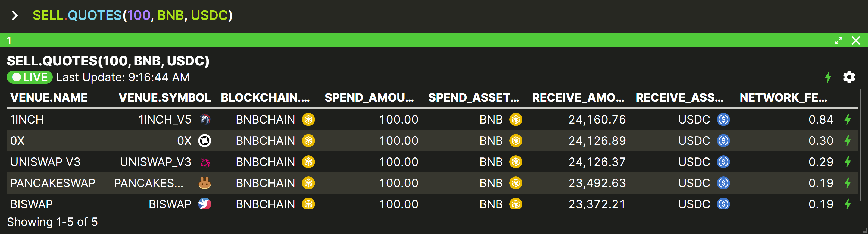The width and height of the screenshot is (868, 234).
Task: Click the NETWORK_FE... column header
Action: pyautogui.click(x=783, y=98)
